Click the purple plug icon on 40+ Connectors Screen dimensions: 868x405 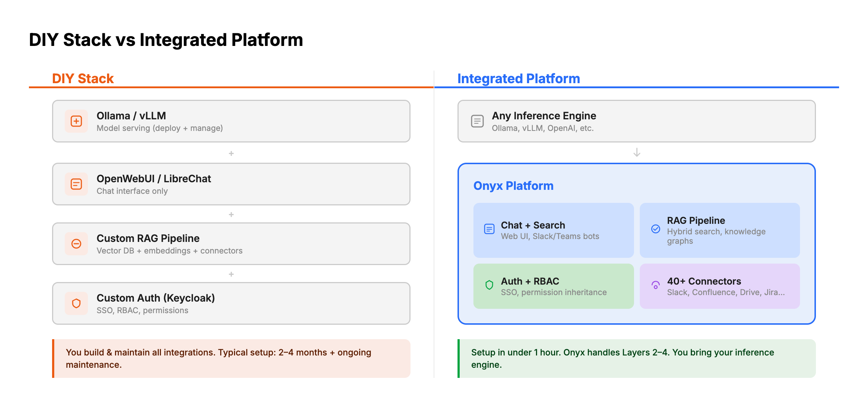655,285
